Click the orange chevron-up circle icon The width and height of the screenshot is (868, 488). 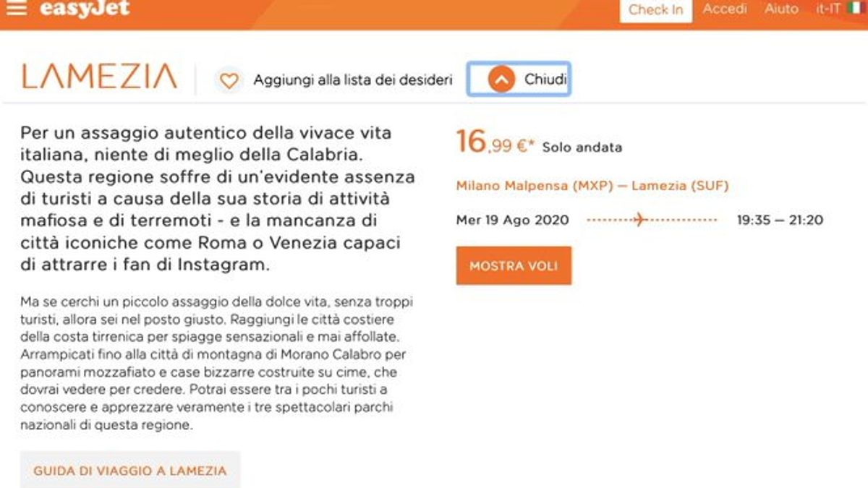[501, 80]
